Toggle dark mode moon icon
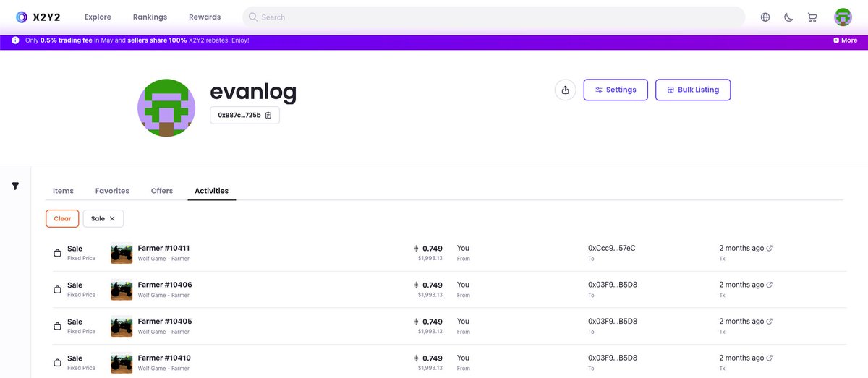The image size is (868, 378). coord(788,17)
